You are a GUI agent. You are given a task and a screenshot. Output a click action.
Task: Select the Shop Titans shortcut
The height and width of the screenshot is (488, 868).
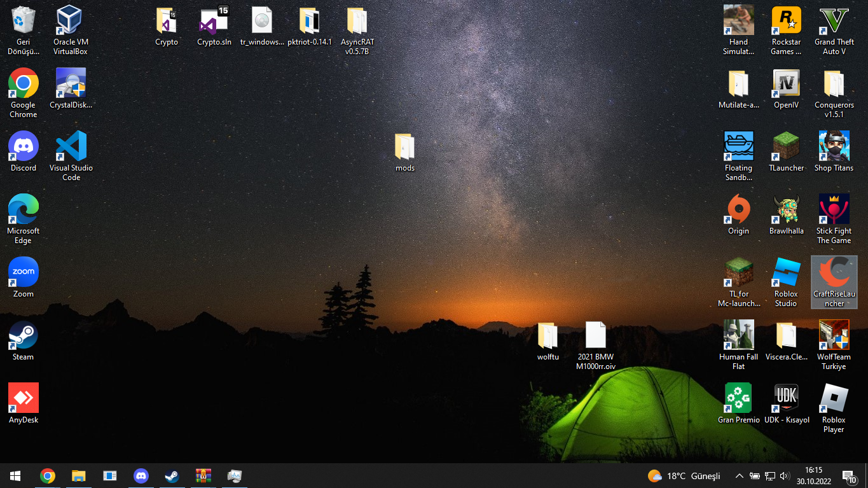[x=834, y=151]
